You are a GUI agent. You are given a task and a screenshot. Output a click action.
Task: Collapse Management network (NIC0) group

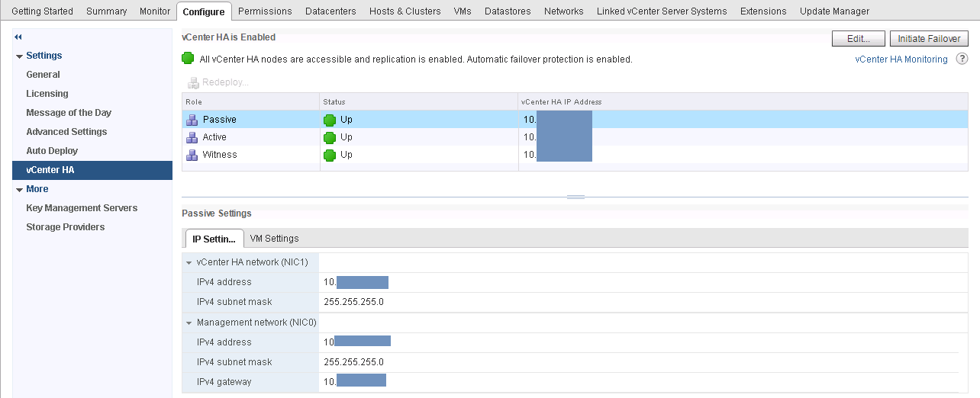point(189,323)
